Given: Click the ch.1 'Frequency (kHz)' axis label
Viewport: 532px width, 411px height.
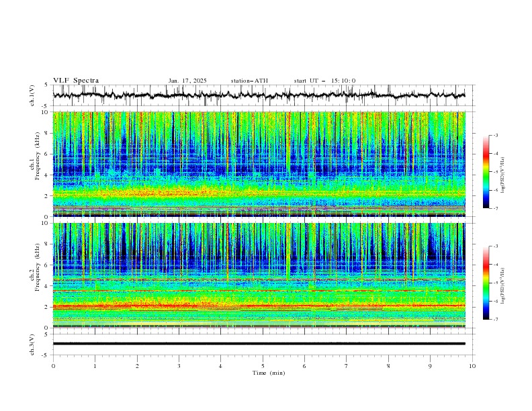Looking at the screenshot, I should pyautogui.click(x=38, y=154).
